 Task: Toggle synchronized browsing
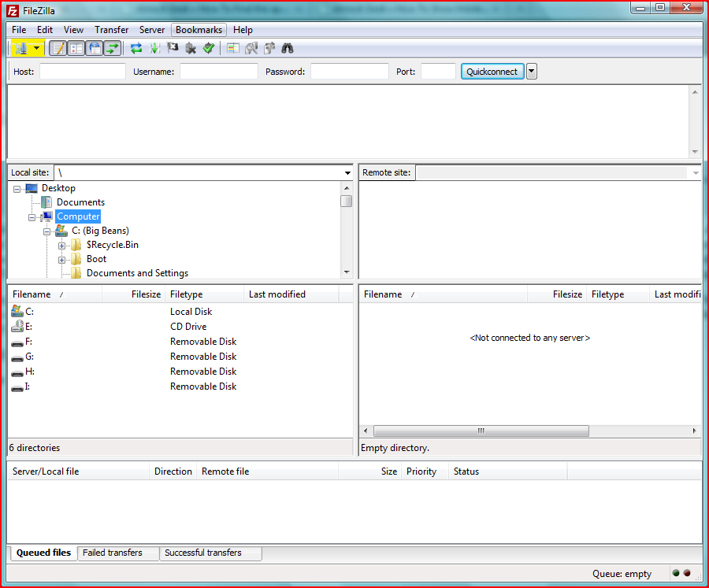click(269, 48)
